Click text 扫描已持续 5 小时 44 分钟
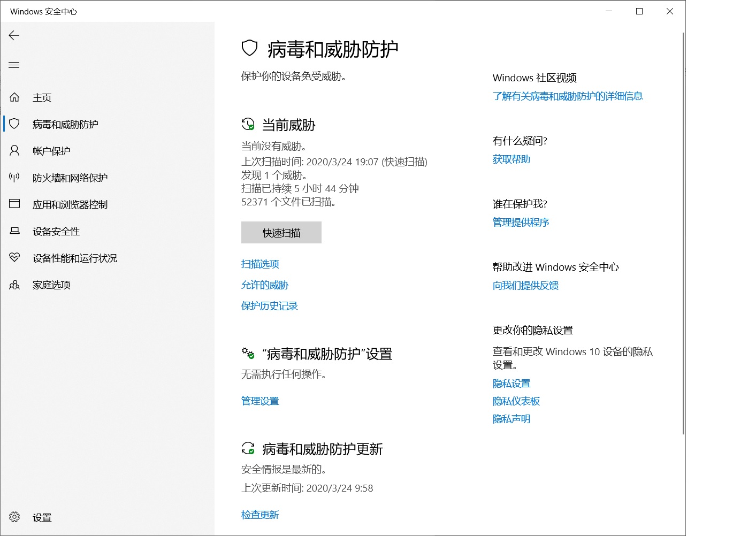 [x=300, y=188]
